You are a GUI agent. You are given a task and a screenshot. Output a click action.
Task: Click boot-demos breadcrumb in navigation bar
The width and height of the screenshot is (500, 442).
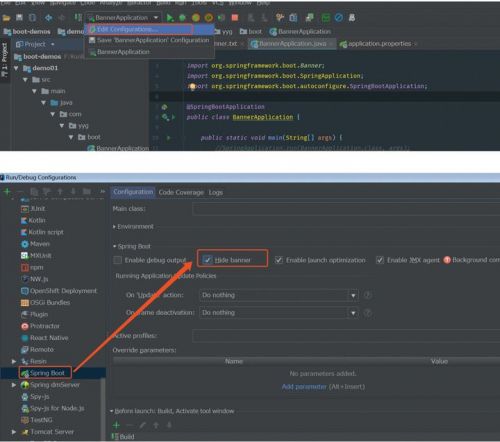pos(27,32)
